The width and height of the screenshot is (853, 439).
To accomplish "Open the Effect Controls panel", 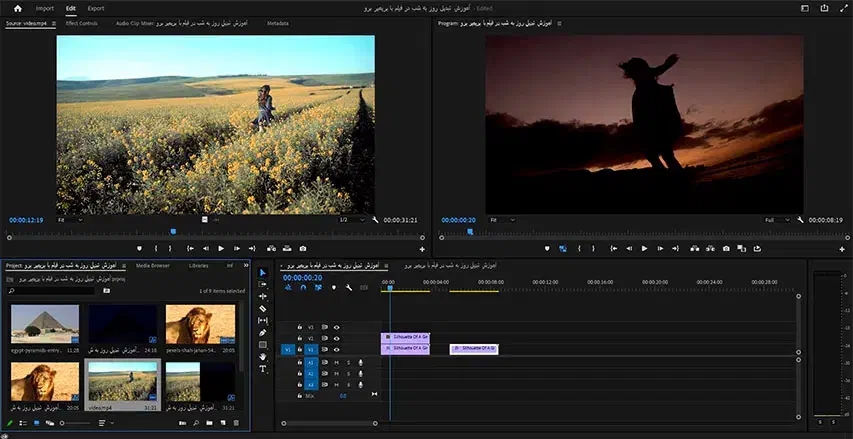I will pos(81,23).
